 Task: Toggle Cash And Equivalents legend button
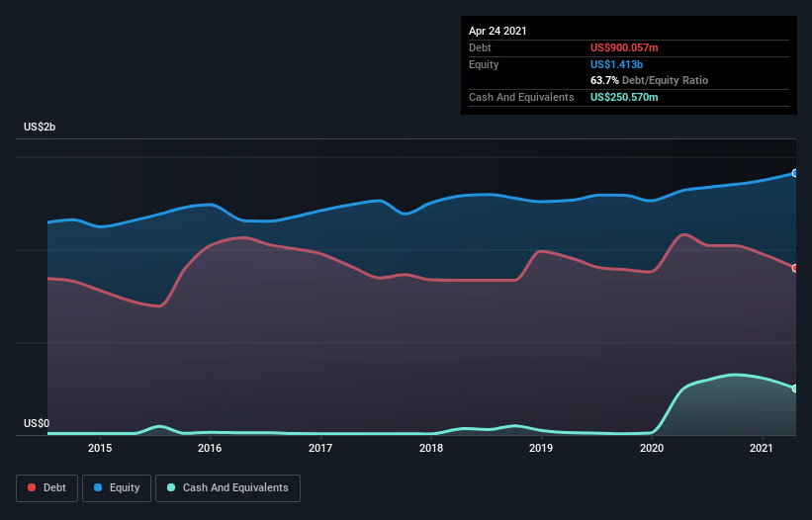(x=227, y=488)
